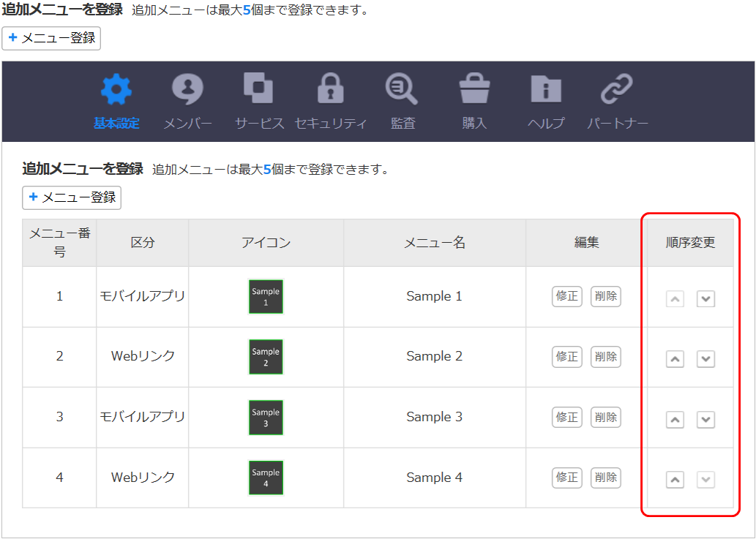
Task: Click the top メニュー登録 button
Action: [51, 38]
